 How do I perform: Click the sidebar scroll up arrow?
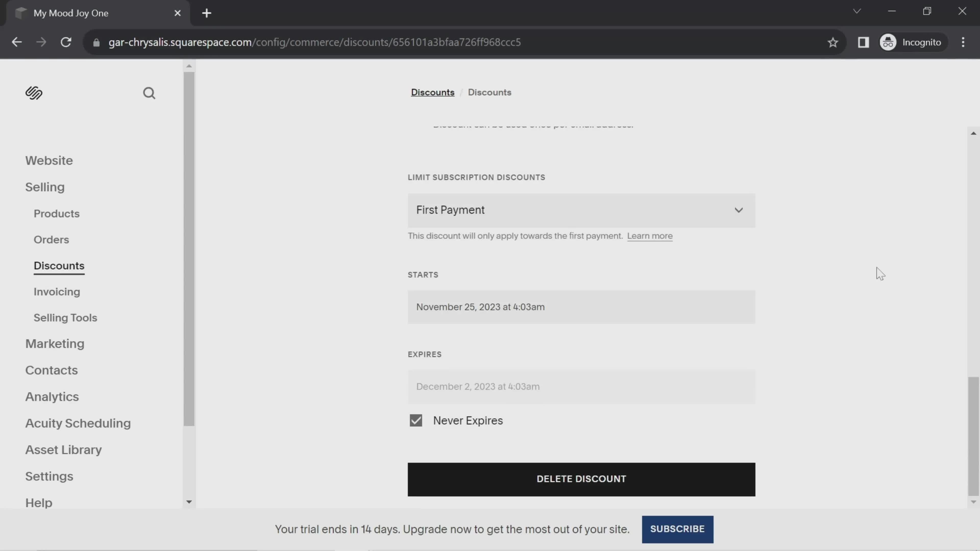(x=189, y=66)
